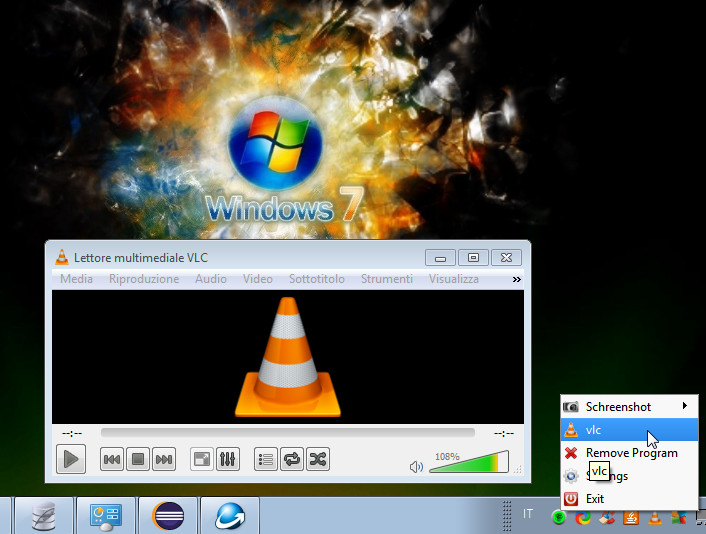Viewport: 706px width, 534px height.
Task: Toggle VLC fullscreen video mode
Action: click(202, 459)
